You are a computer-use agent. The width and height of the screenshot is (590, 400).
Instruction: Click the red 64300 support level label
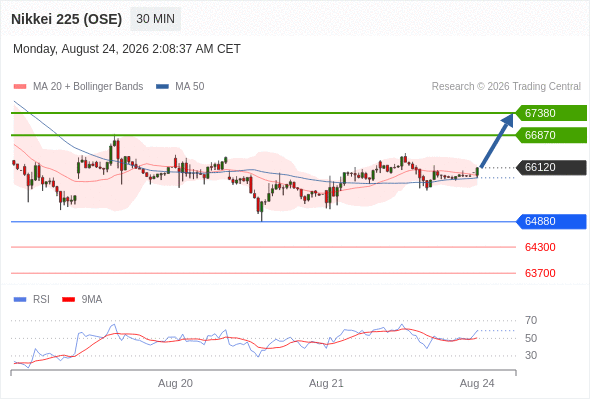tap(540, 247)
